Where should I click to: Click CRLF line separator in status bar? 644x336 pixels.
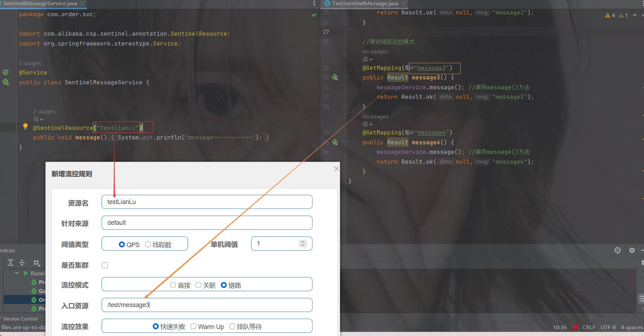coord(589,328)
